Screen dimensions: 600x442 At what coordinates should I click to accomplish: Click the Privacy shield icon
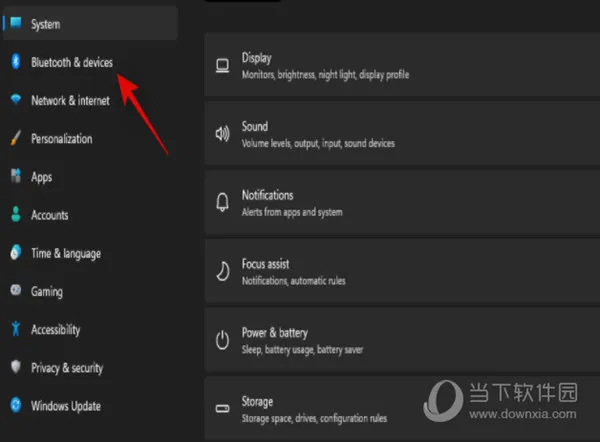16,367
